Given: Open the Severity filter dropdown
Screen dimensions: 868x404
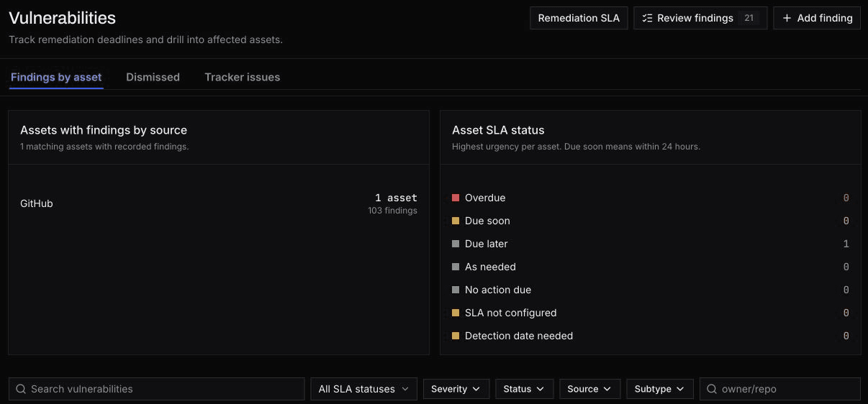Looking at the screenshot, I should [x=456, y=389].
